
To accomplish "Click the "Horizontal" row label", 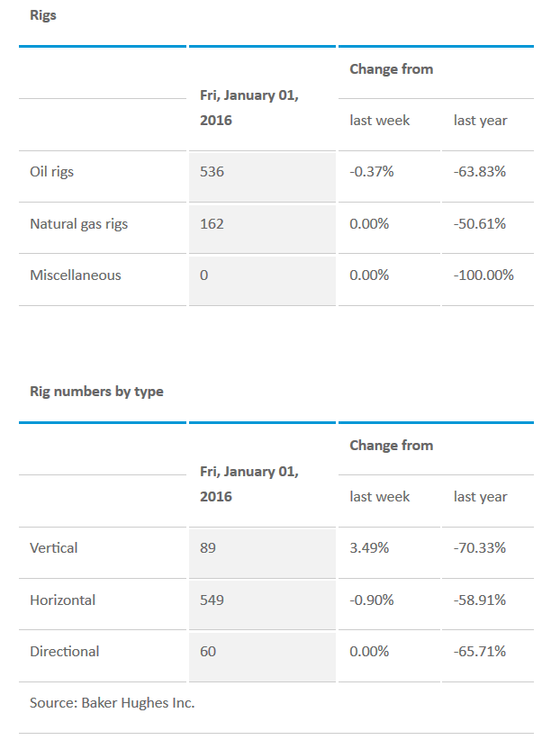I will coord(62,600).
